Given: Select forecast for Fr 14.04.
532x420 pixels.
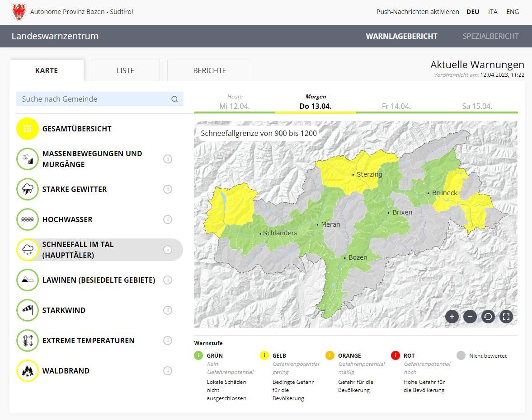Looking at the screenshot, I should [x=395, y=106].
